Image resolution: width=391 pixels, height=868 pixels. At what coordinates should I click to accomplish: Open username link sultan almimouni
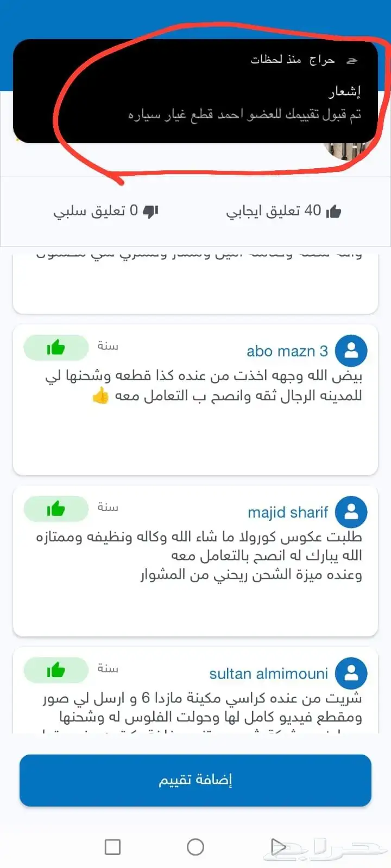pos(269,674)
